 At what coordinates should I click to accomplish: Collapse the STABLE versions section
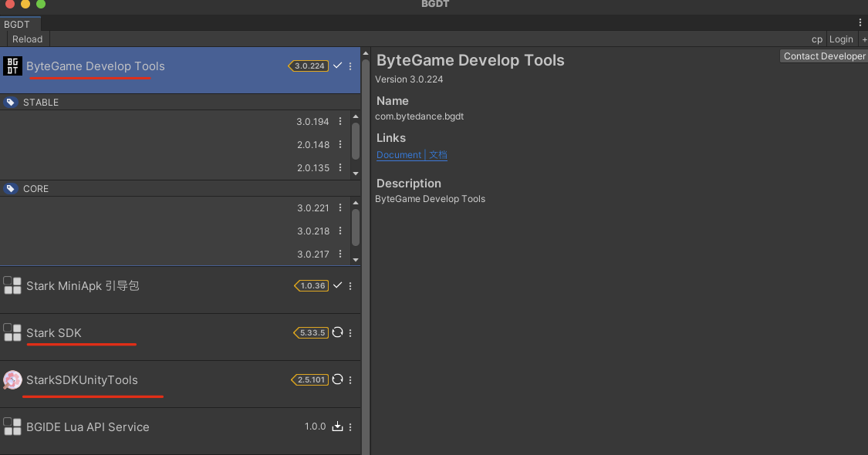click(180, 103)
